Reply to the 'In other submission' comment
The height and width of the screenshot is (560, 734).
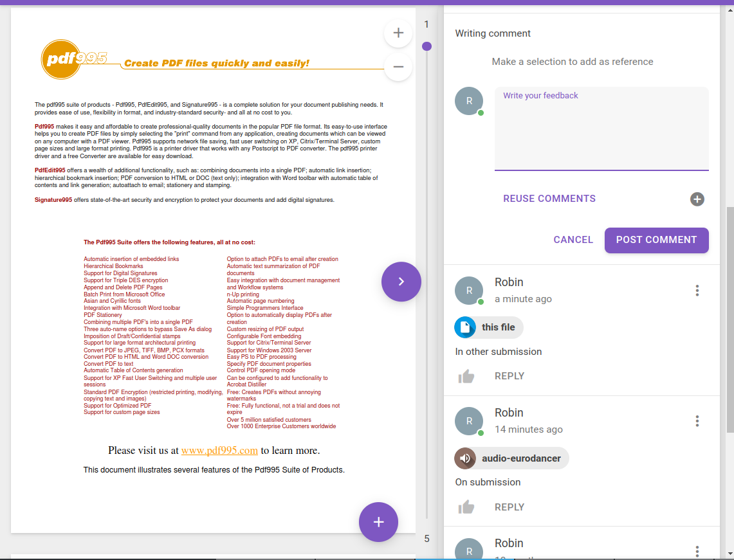click(x=509, y=376)
